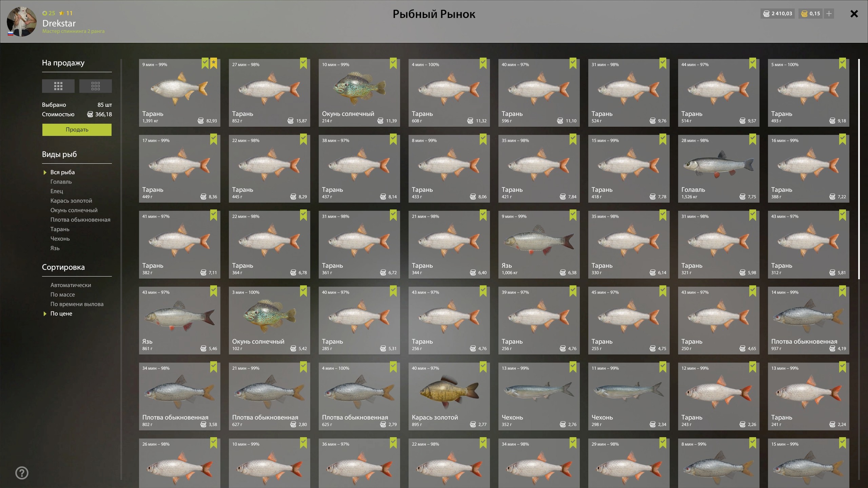Deselect checkmark on Голавль 1,526 кг card
Screen dimensions: 868x488
753,139
